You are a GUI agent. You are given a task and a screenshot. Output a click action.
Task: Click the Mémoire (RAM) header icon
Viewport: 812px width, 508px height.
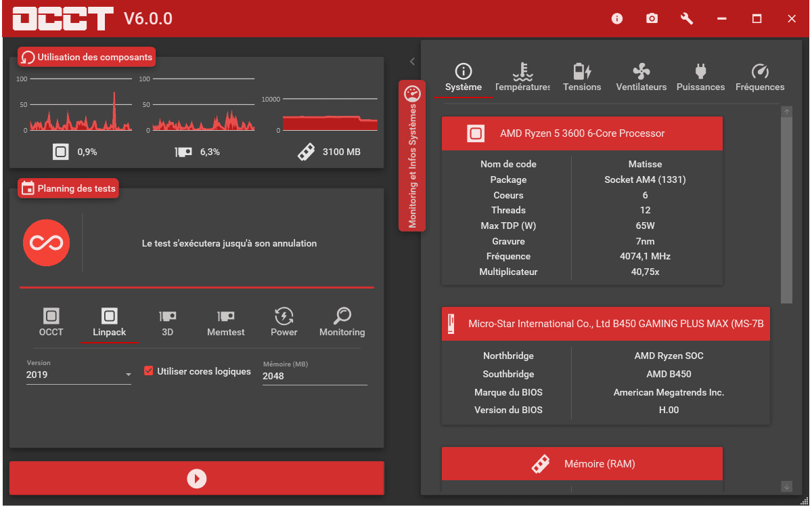tap(540, 464)
